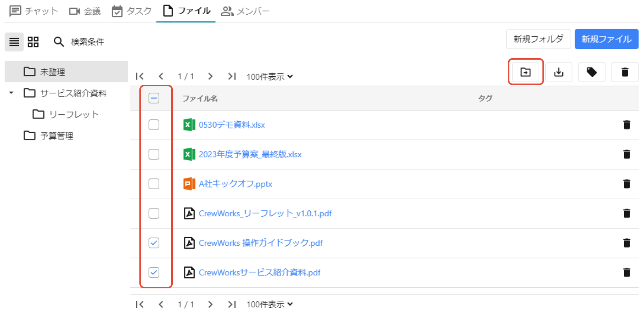Click PDF icon of CrewWorksサービス紹介資料.pdf
644x315 pixels.
tap(189, 272)
